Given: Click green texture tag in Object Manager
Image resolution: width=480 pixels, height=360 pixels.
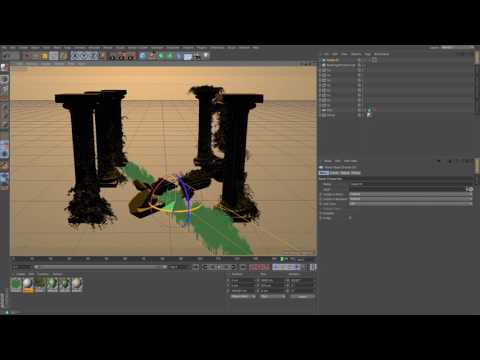Looking at the screenshot, I should click(369, 109).
